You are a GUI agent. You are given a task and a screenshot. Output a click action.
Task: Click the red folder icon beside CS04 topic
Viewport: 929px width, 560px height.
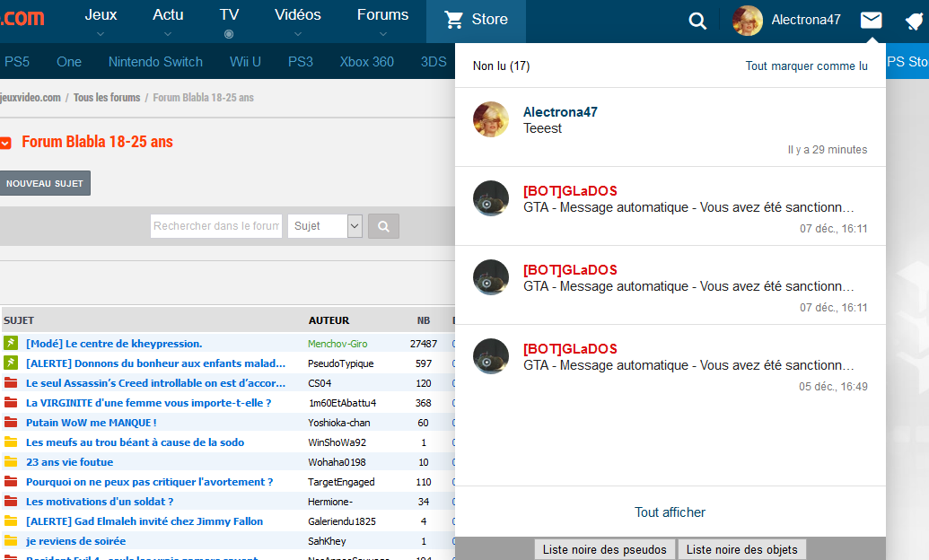(11, 383)
